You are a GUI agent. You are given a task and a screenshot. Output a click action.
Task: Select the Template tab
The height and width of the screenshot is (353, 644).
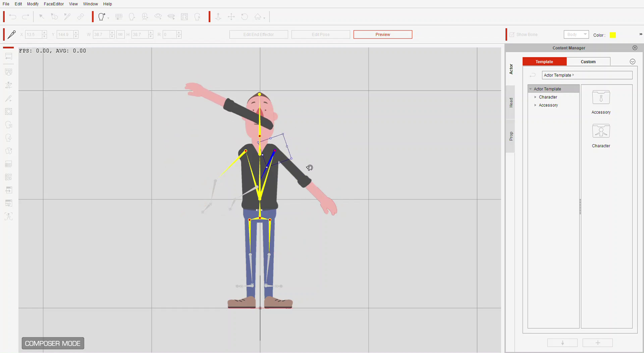click(x=544, y=61)
